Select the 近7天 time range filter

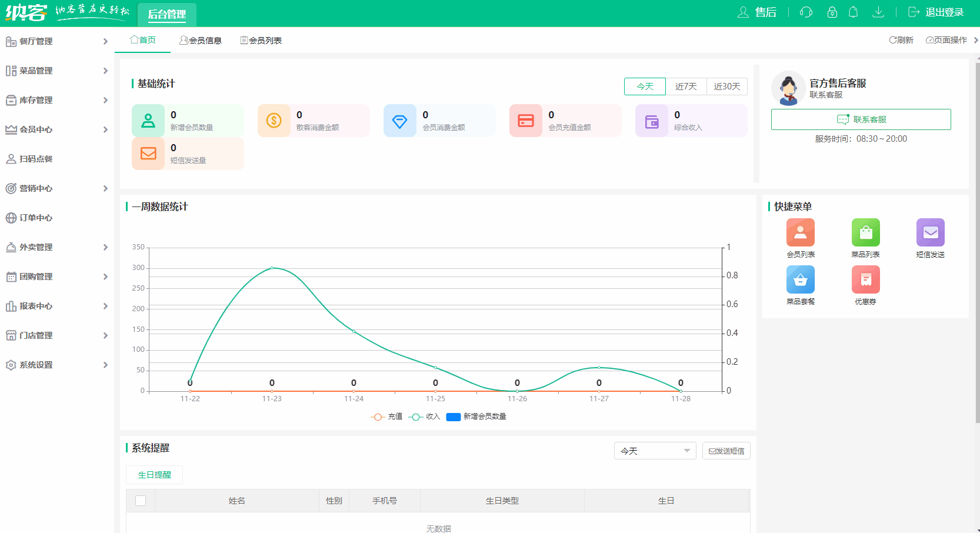click(x=686, y=86)
